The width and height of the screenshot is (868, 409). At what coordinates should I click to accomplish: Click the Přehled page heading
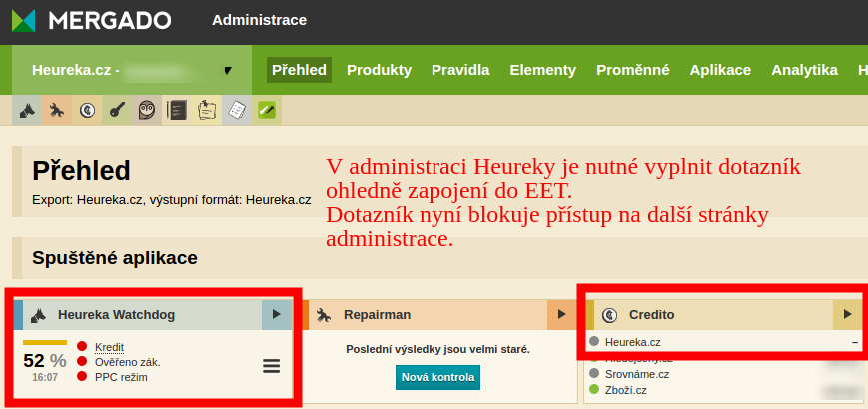pos(81,171)
